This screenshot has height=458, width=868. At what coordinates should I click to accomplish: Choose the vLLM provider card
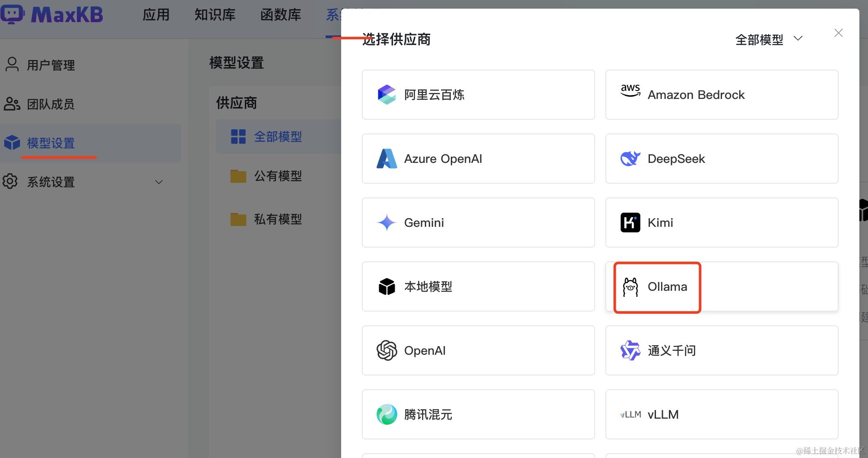[722, 414]
